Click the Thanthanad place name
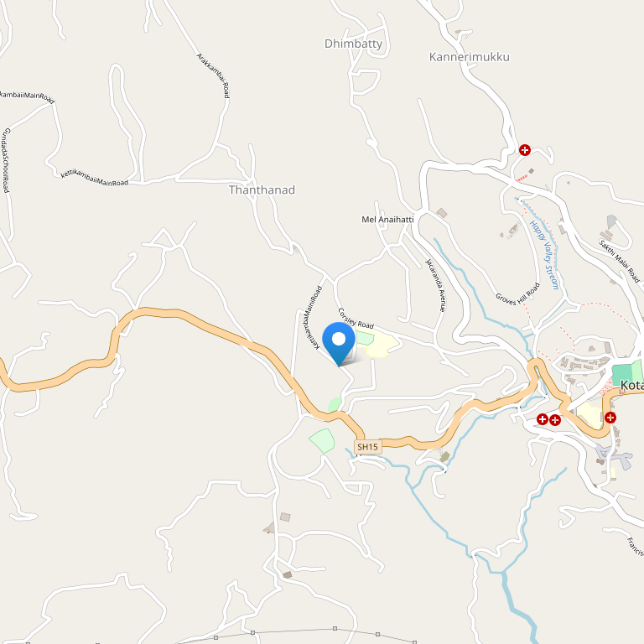This screenshot has height=644, width=644. click(262, 190)
